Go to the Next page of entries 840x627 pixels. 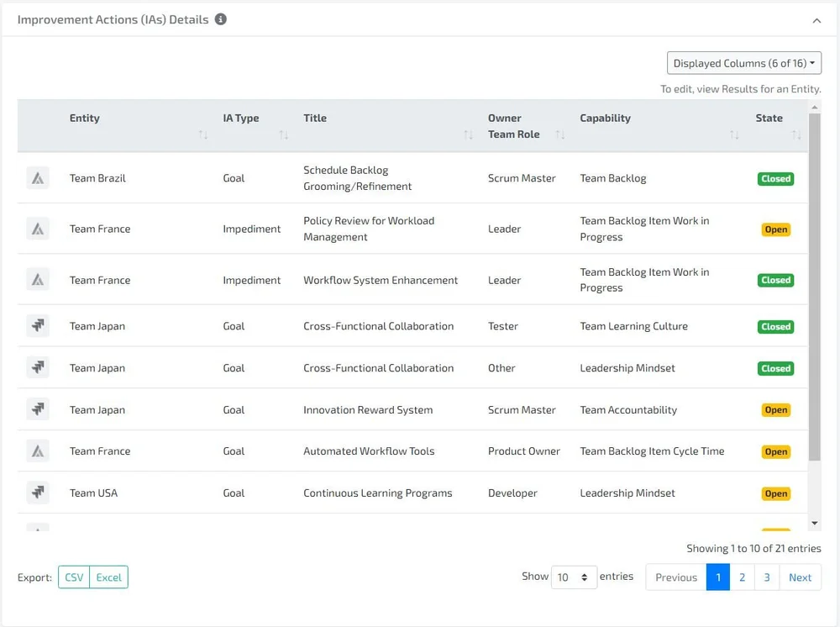(x=799, y=577)
